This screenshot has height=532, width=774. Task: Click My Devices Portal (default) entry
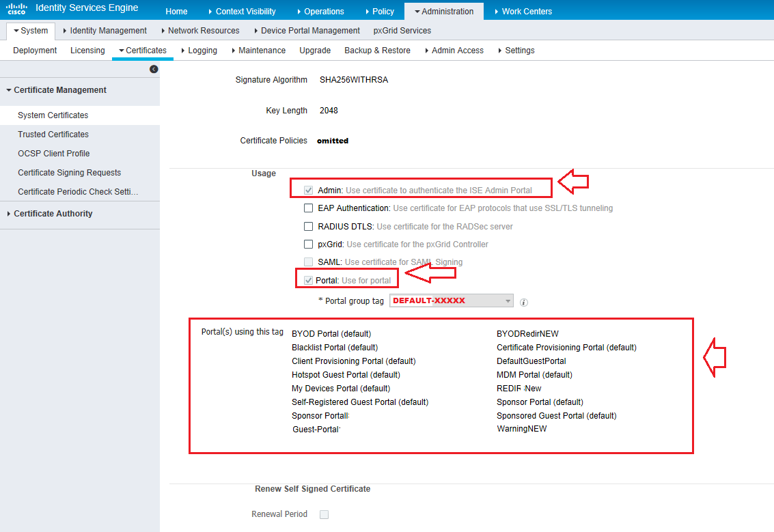click(341, 389)
